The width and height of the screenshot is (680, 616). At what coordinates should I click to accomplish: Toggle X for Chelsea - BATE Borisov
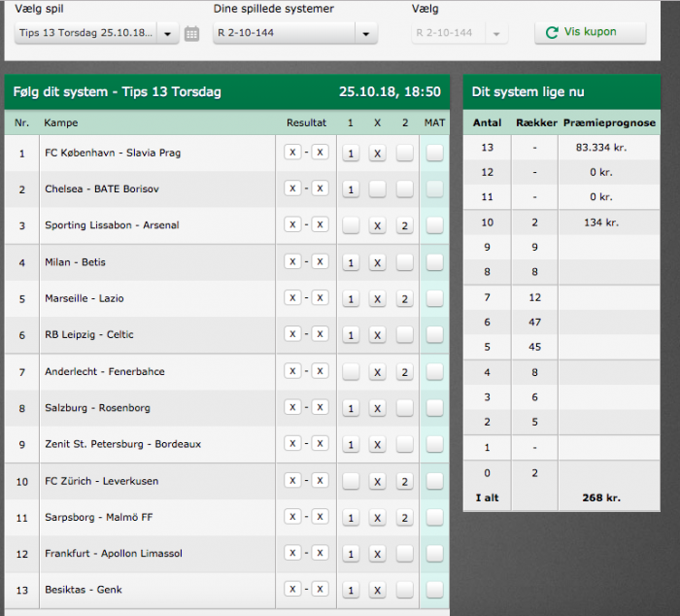(x=377, y=189)
